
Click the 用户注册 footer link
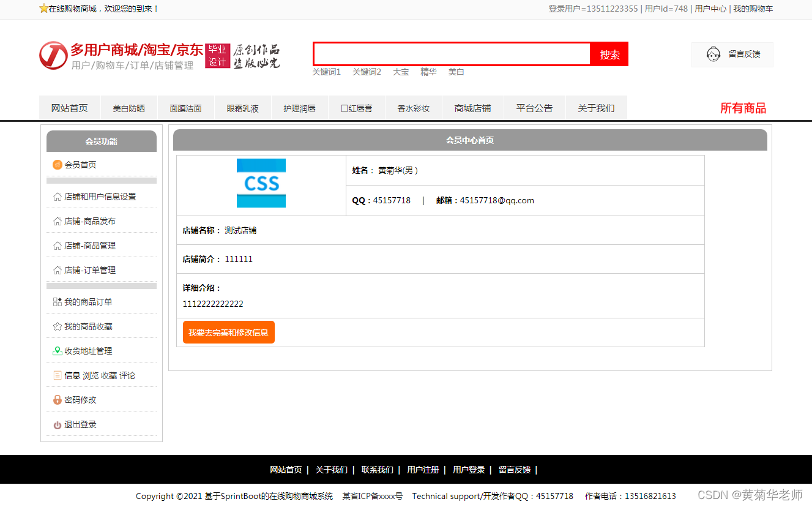(x=423, y=470)
